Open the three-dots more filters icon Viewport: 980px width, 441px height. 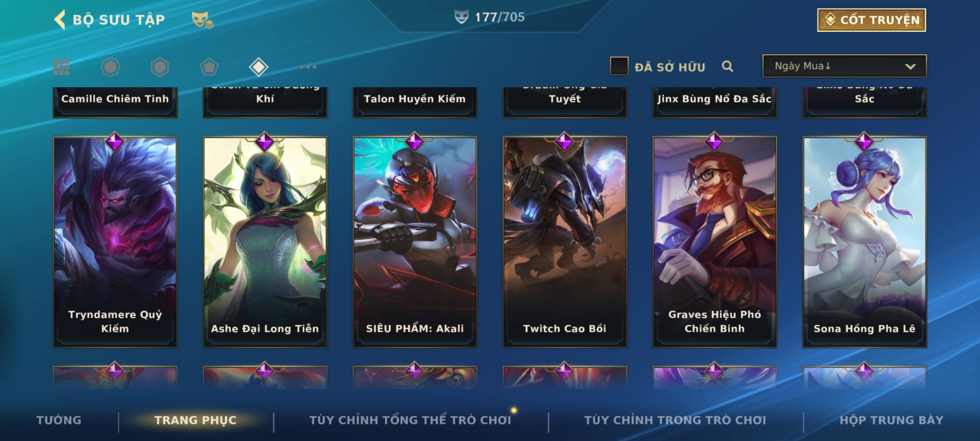tap(308, 67)
